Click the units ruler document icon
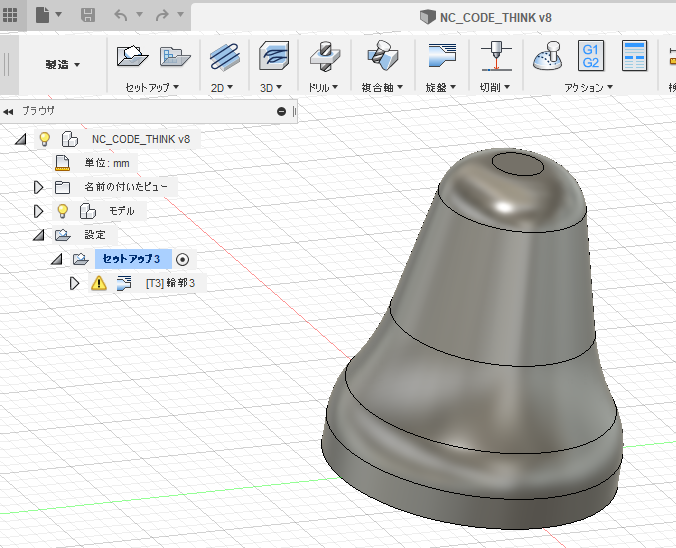 pyautogui.click(x=63, y=163)
